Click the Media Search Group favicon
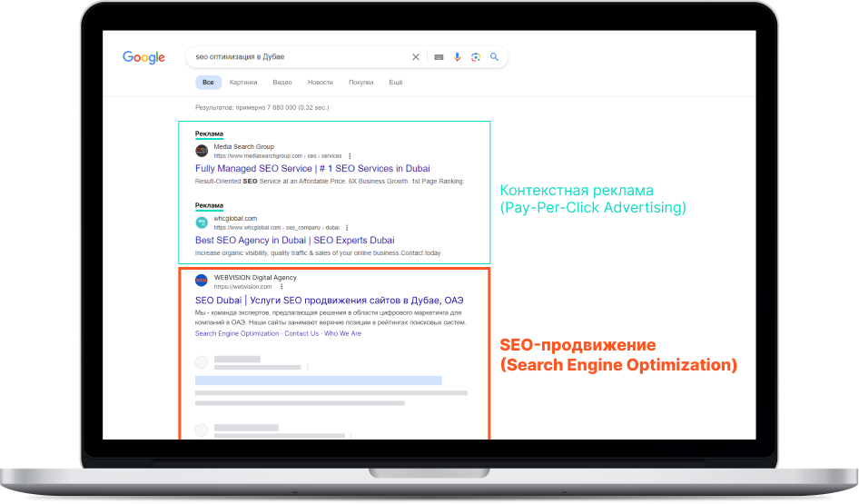The height and width of the screenshot is (504, 859). pos(202,151)
